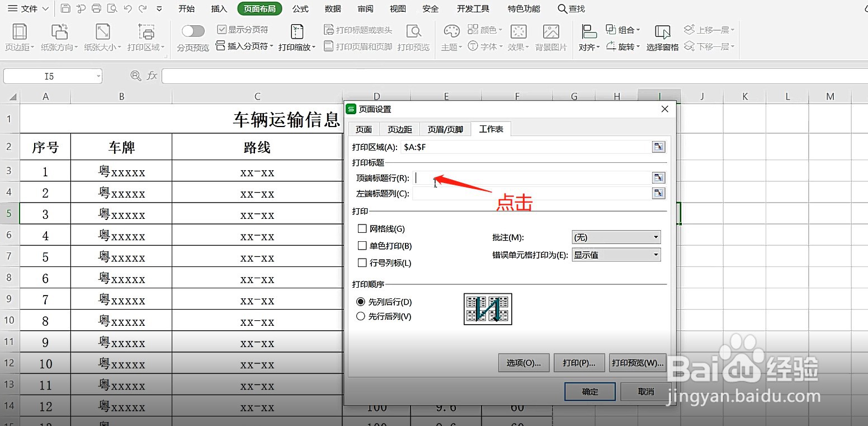Open the 打印缩放 print scaling tool

297,38
